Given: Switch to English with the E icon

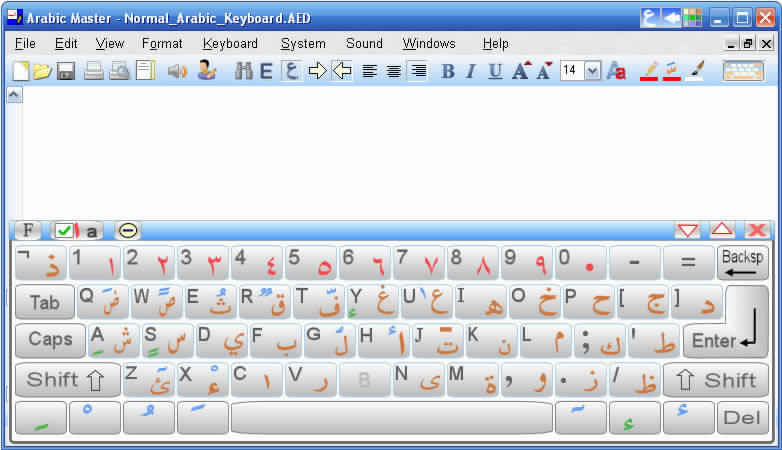Looking at the screenshot, I should pos(266,71).
